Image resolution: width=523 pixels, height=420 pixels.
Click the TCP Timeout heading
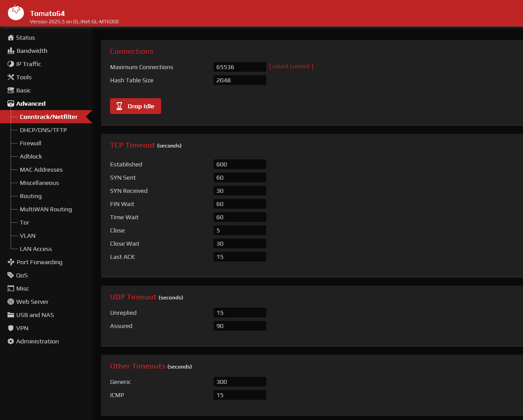[x=133, y=145]
